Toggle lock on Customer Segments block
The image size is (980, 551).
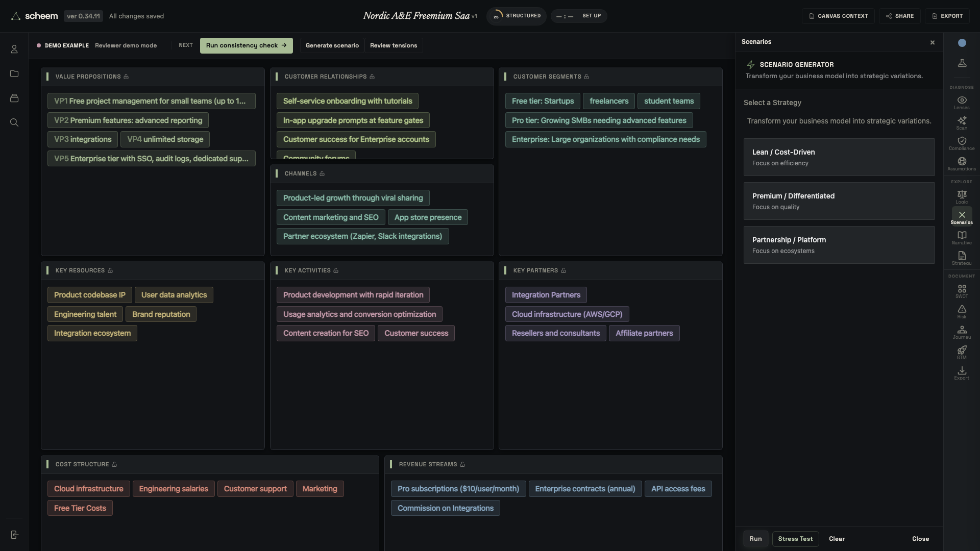(586, 77)
